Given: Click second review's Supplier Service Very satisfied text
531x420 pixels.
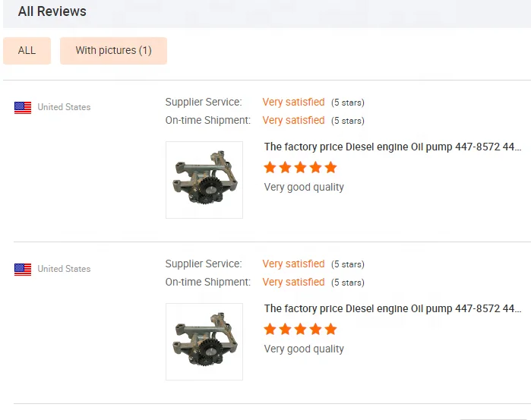Looking at the screenshot, I should pos(294,264).
